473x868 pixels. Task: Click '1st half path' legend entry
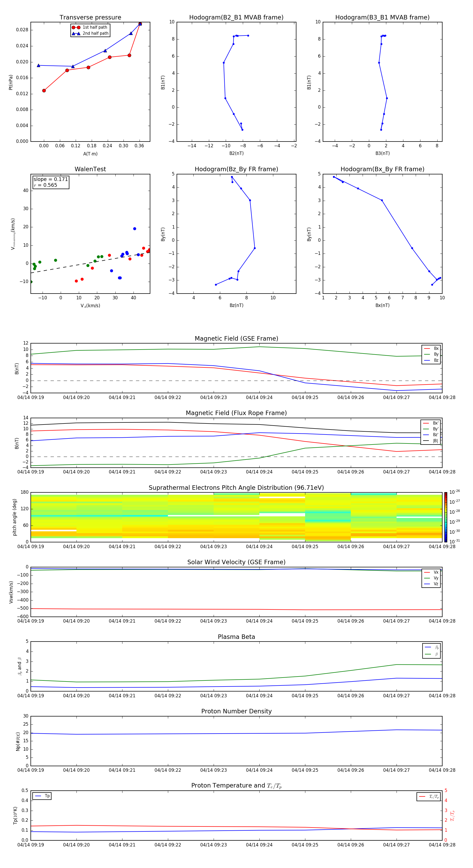(x=90, y=27)
